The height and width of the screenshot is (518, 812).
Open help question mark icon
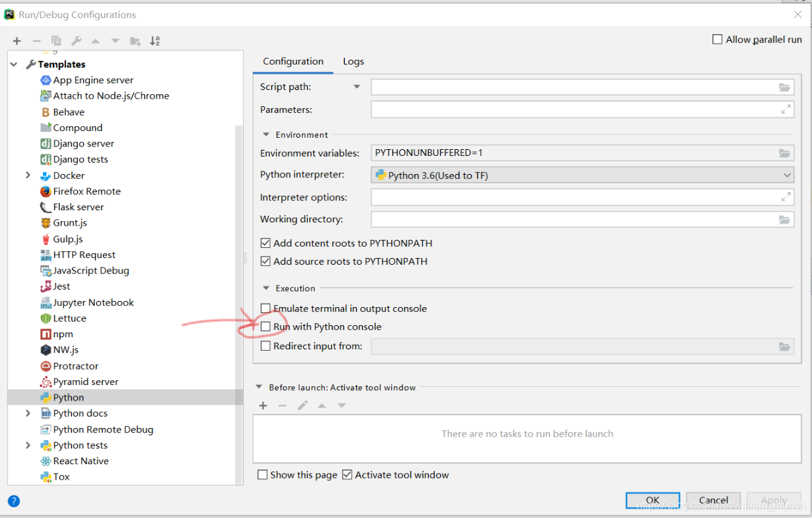click(x=13, y=501)
